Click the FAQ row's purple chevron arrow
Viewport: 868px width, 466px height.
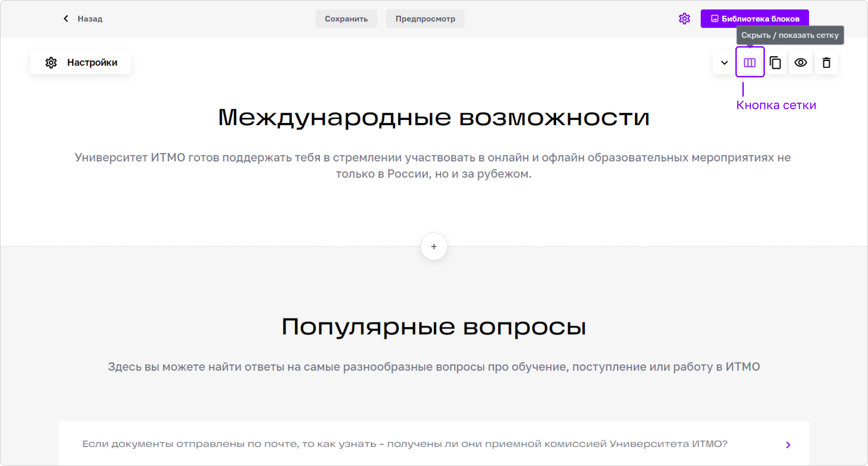(x=788, y=445)
